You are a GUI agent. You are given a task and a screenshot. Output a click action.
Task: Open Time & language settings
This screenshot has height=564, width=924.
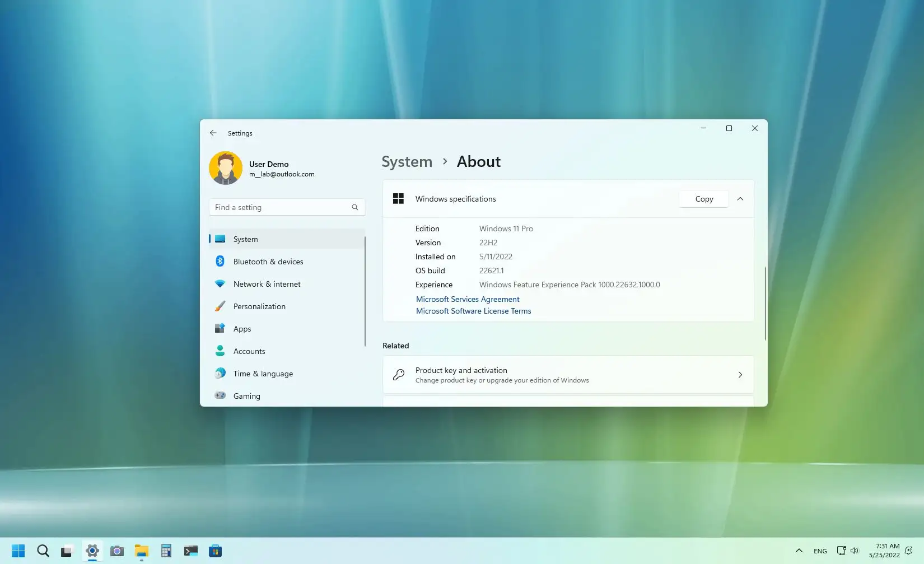(287, 374)
